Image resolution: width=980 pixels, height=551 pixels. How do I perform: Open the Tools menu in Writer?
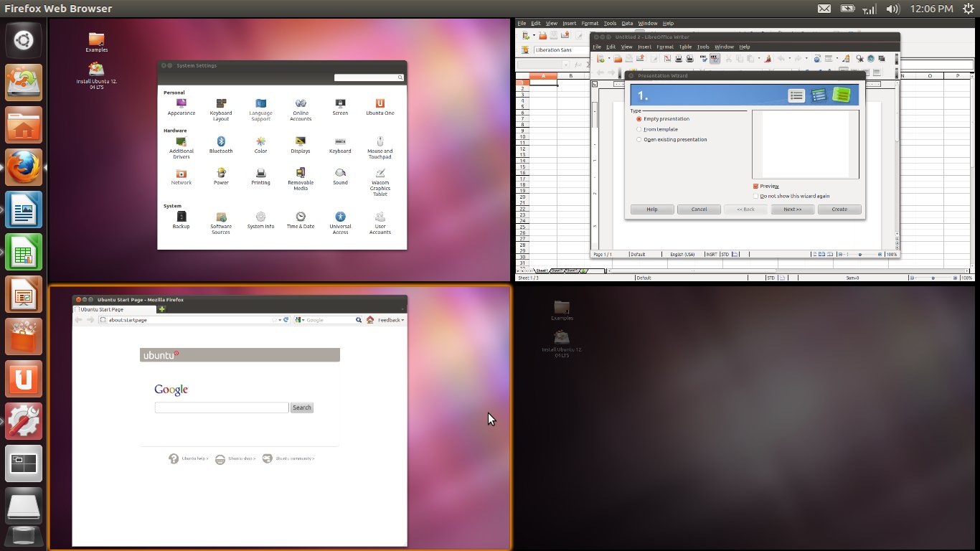pyautogui.click(x=703, y=47)
